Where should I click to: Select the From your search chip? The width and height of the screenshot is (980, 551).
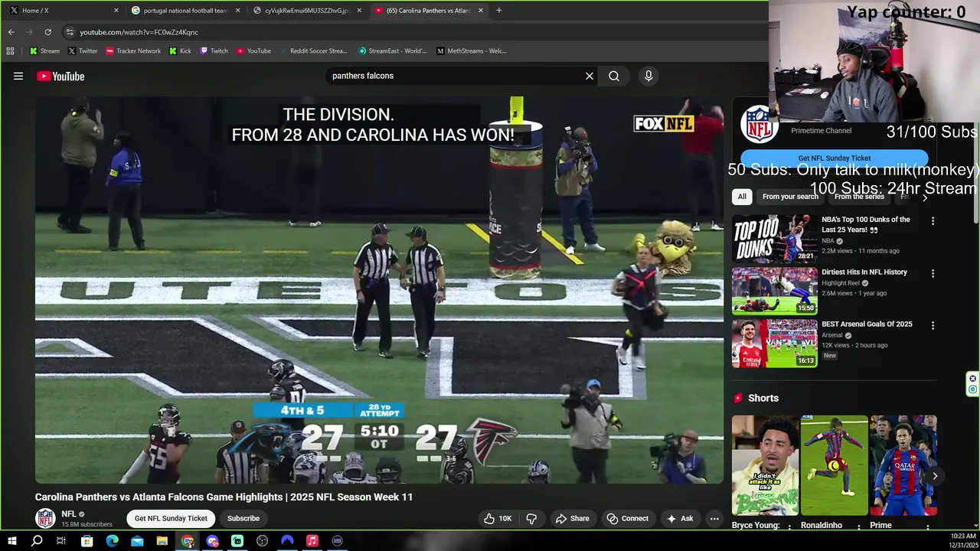tap(790, 197)
